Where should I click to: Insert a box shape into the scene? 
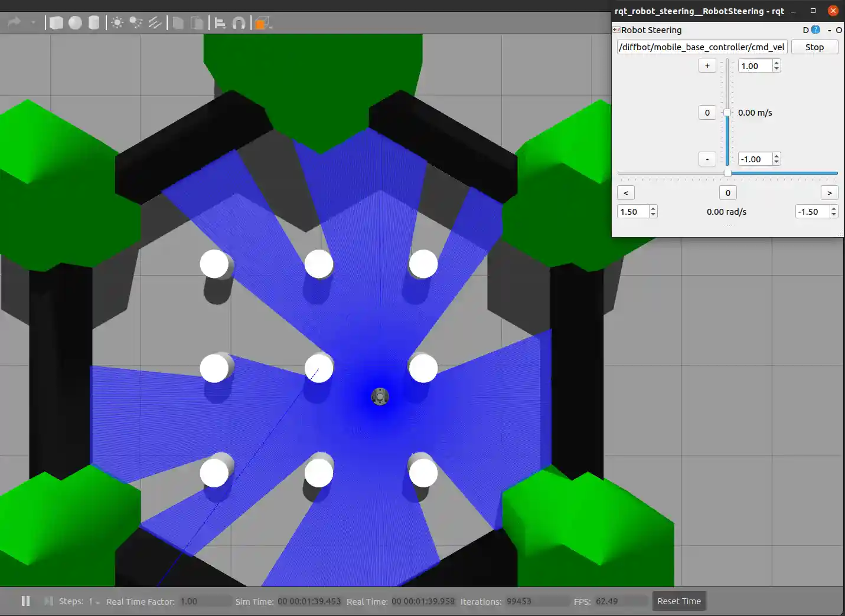pos(56,23)
